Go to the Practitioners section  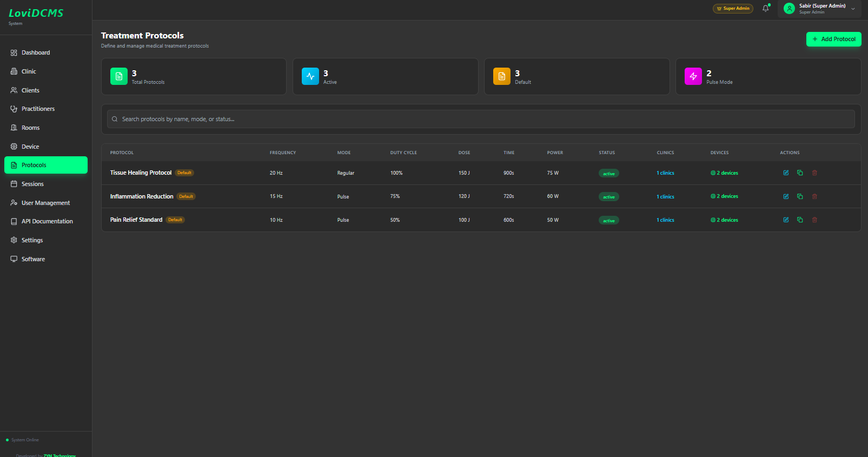point(38,109)
